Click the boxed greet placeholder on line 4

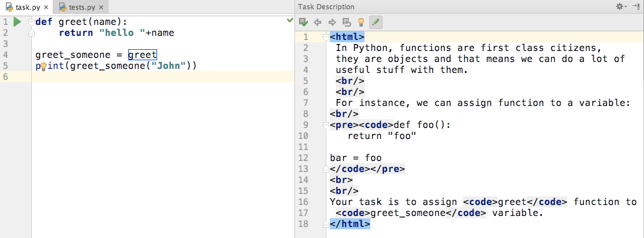coord(142,55)
